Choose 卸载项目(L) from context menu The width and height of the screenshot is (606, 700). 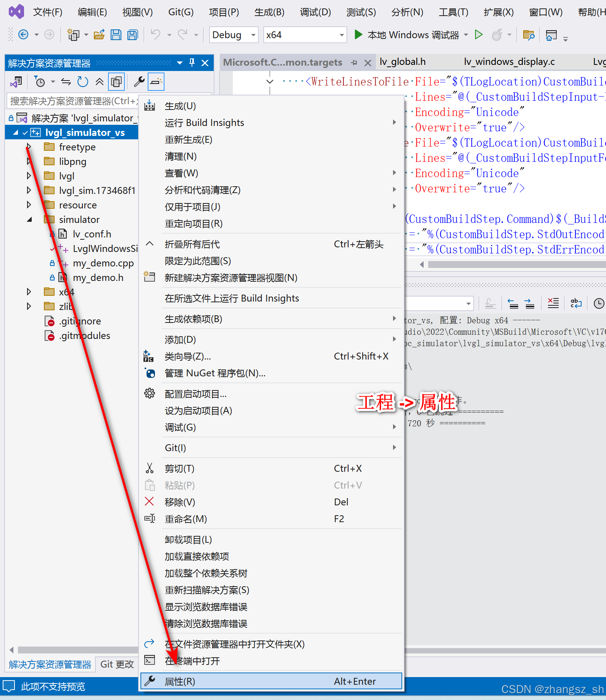tap(271, 540)
